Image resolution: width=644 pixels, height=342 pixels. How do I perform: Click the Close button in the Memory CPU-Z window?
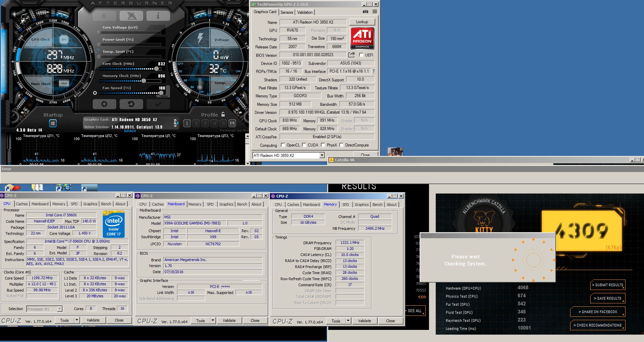click(x=390, y=321)
